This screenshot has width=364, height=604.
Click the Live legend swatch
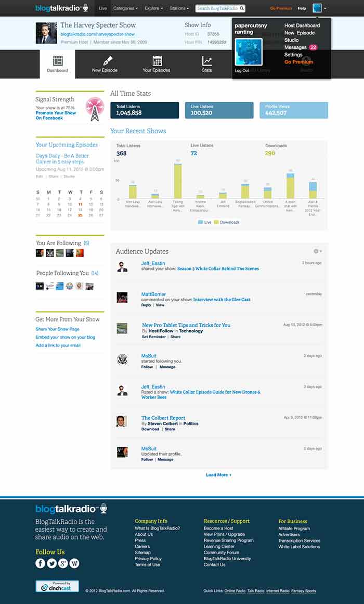coord(200,222)
